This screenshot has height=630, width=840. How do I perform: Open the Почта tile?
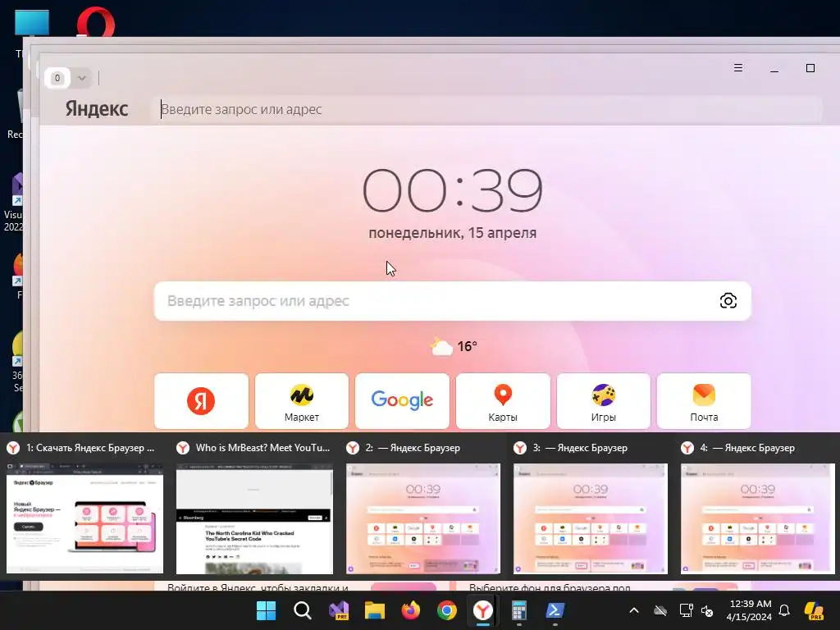(704, 400)
